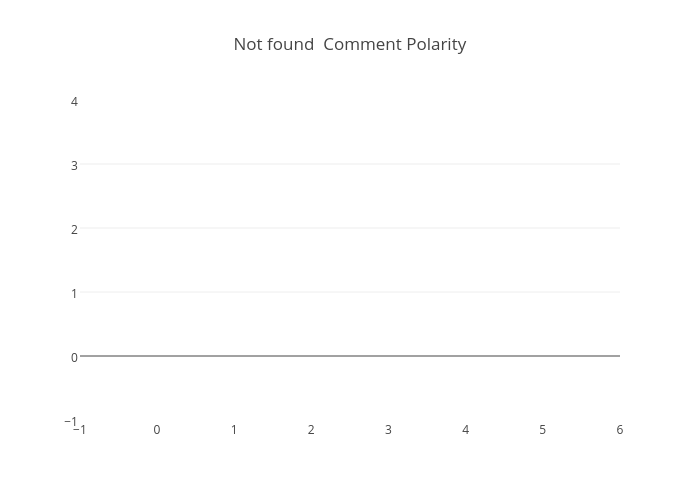This screenshot has width=700, height=500.
Task: Click the x-axis tick label 1
Action: (234, 430)
